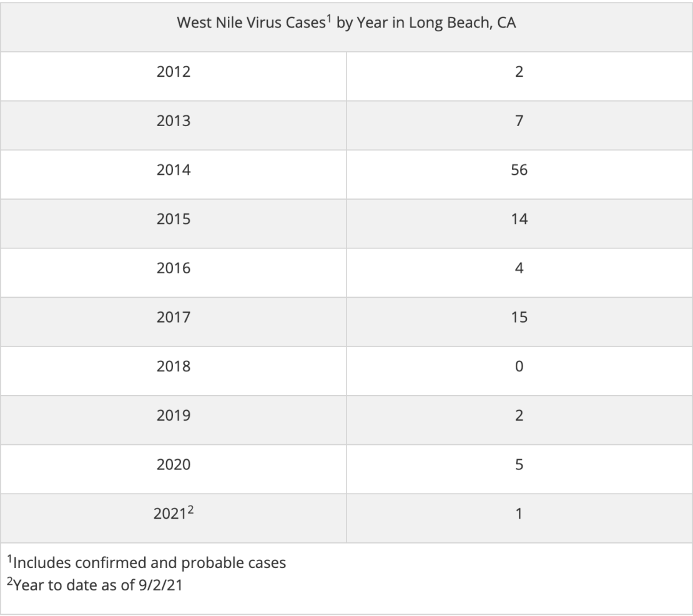Select the 2016 year cell

173,269
